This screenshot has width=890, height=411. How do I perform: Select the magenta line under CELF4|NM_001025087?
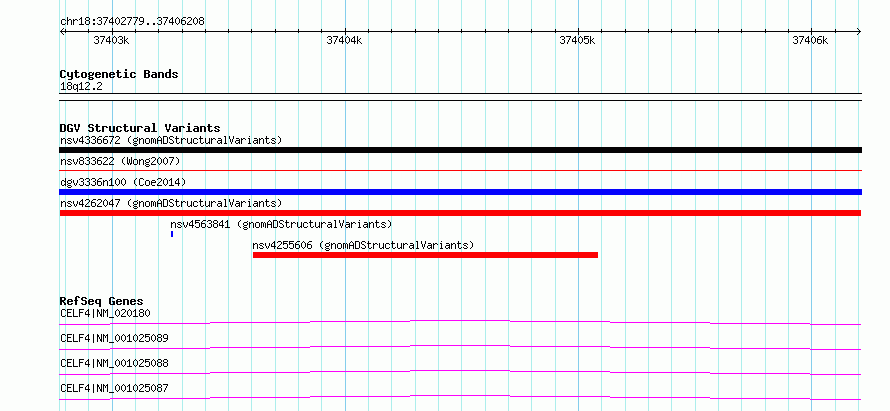pos(460,397)
